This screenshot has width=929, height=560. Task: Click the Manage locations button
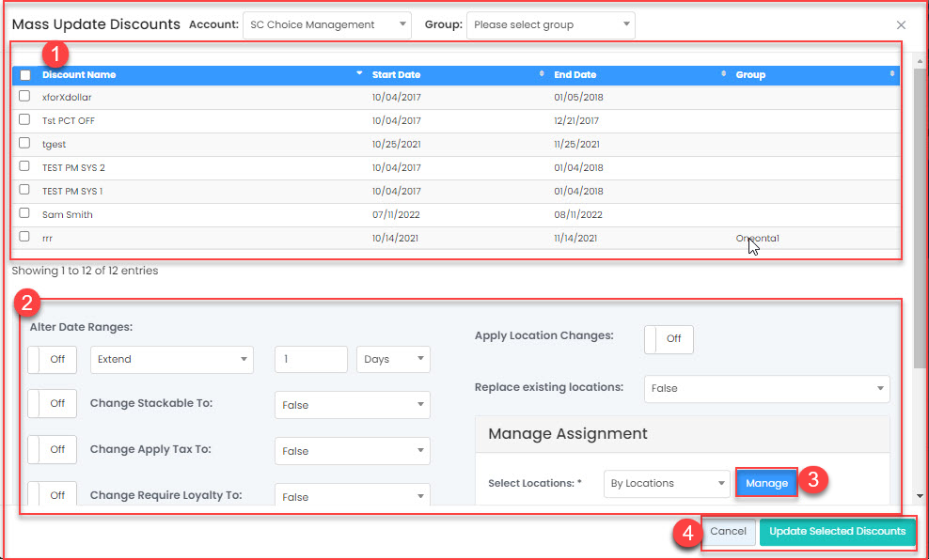click(x=766, y=483)
